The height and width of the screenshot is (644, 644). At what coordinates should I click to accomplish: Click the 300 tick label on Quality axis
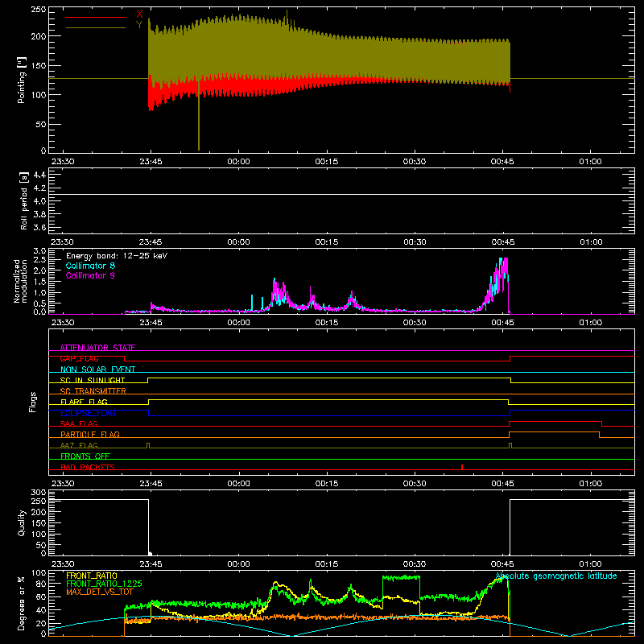(38, 493)
